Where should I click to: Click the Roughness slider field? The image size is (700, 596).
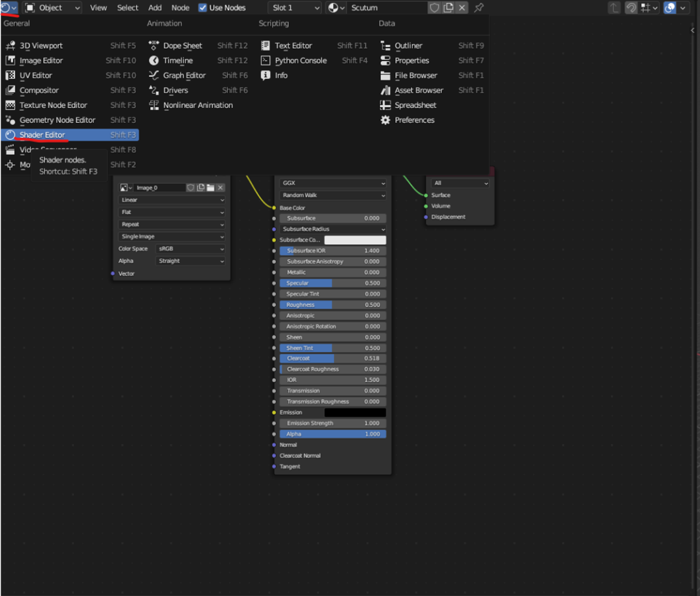point(333,305)
